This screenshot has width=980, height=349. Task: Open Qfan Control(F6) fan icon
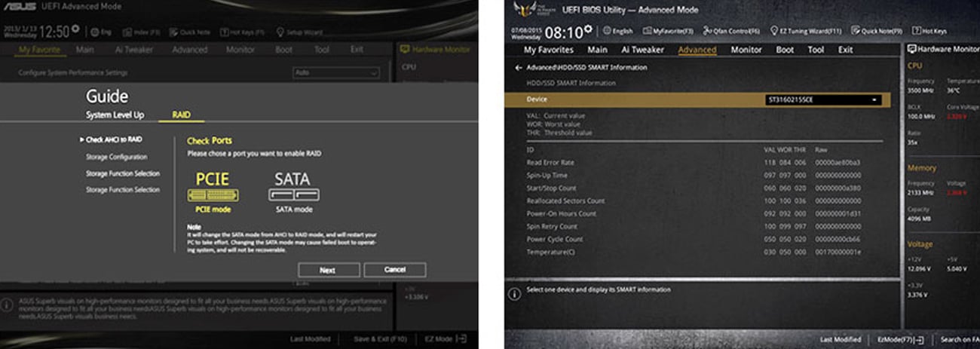(706, 31)
